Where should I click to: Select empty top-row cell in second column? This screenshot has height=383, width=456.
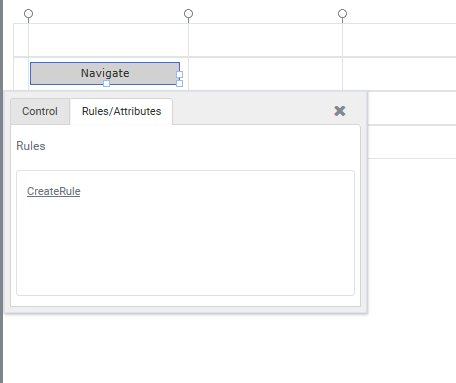[265, 40]
